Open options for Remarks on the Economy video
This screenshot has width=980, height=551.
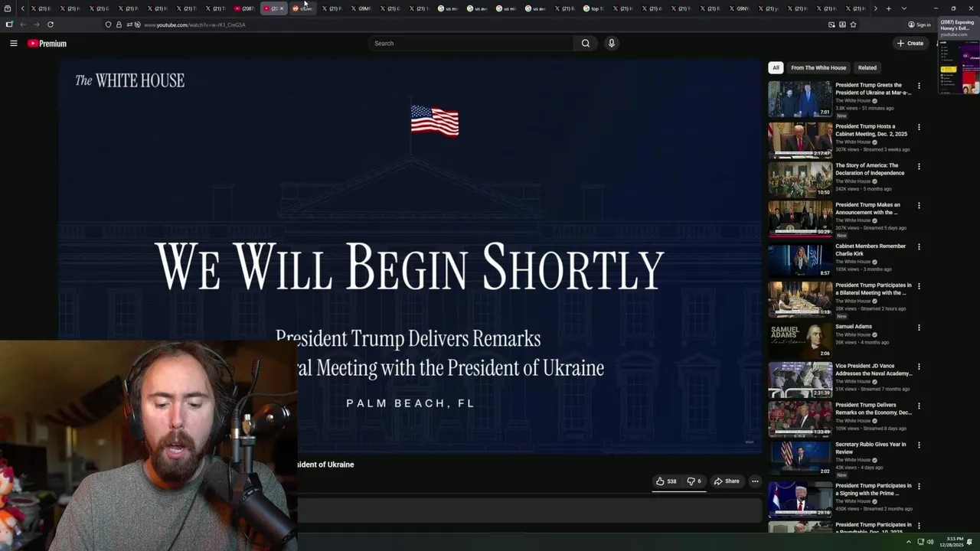pyautogui.click(x=919, y=406)
